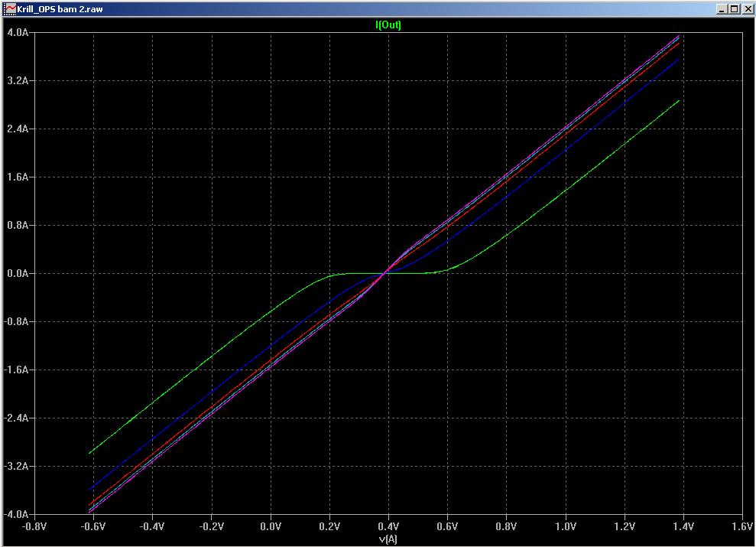
Task: Click the 1.6A vertical axis label
Action: [x=18, y=177]
